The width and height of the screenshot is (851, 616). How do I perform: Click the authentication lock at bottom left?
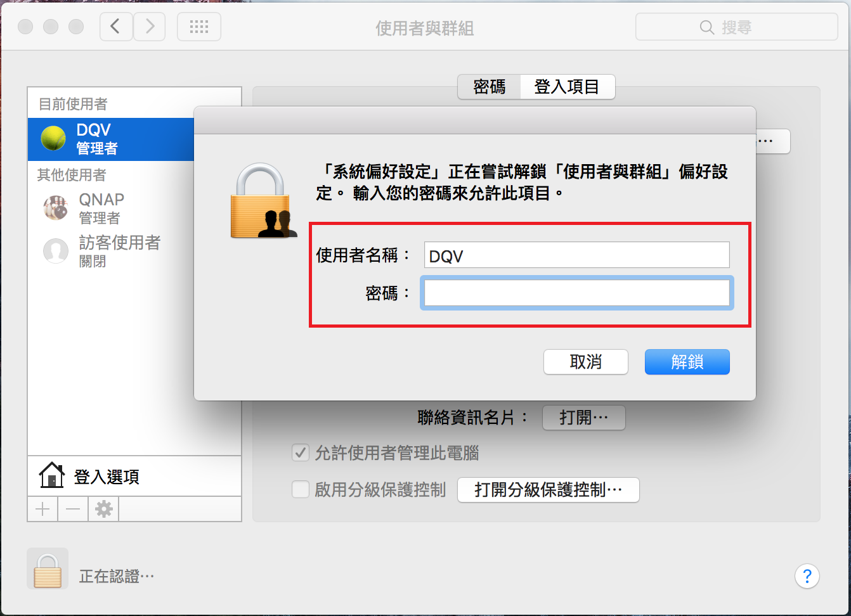point(48,568)
